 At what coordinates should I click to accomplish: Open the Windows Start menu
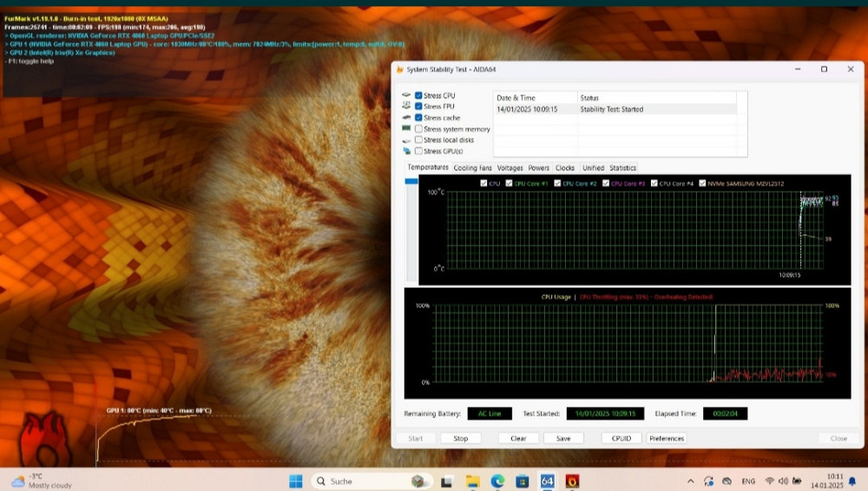tap(295, 481)
